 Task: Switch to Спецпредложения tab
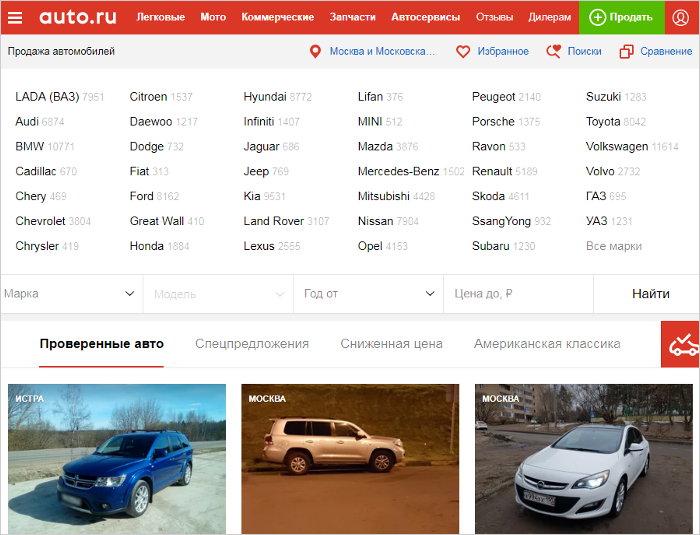click(x=252, y=344)
